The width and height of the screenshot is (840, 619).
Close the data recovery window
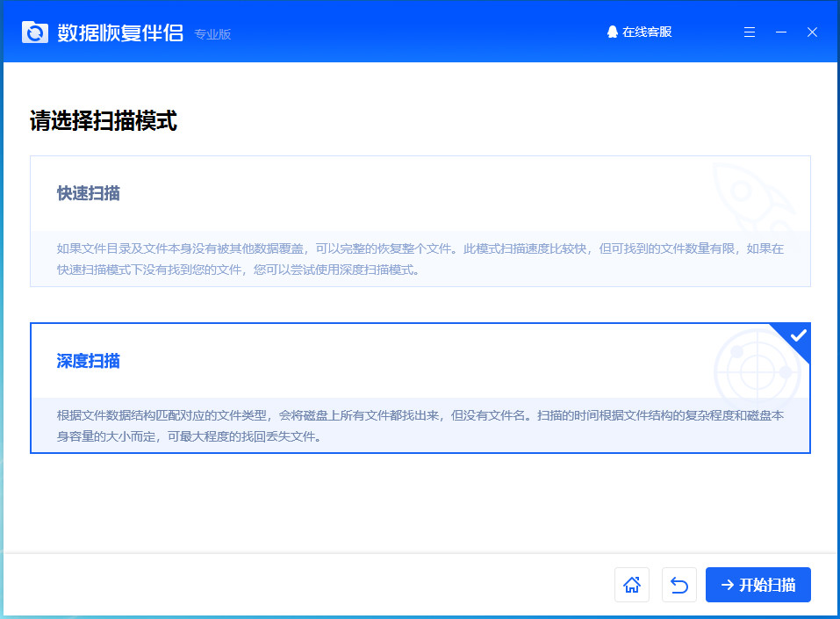click(812, 32)
